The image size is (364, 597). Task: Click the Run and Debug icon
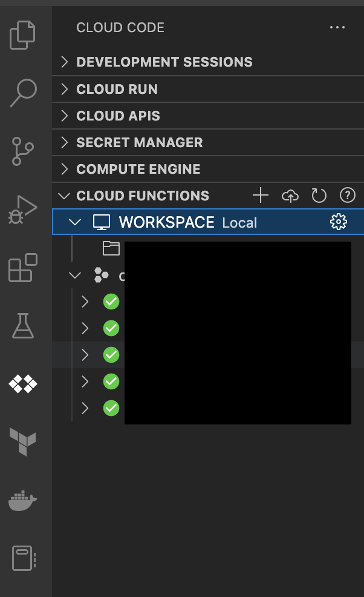pos(23,210)
